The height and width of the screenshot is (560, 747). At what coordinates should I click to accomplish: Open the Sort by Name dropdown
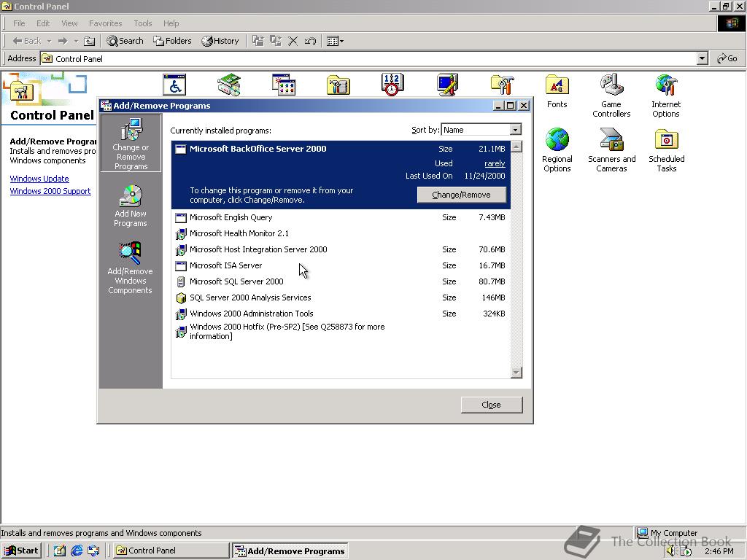(515, 130)
